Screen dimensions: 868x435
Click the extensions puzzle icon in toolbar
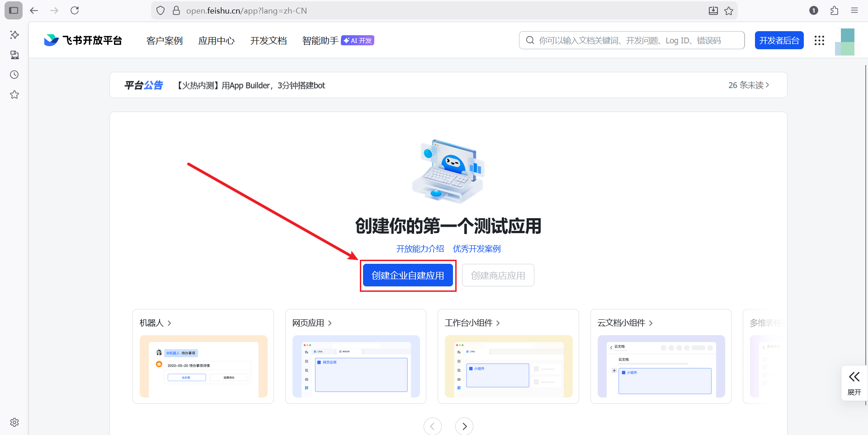pos(834,10)
